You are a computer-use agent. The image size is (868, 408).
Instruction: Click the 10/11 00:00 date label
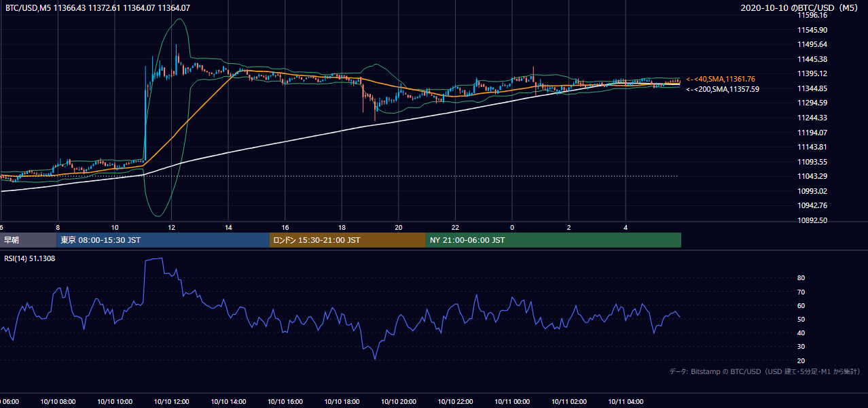[x=512, y=402]
